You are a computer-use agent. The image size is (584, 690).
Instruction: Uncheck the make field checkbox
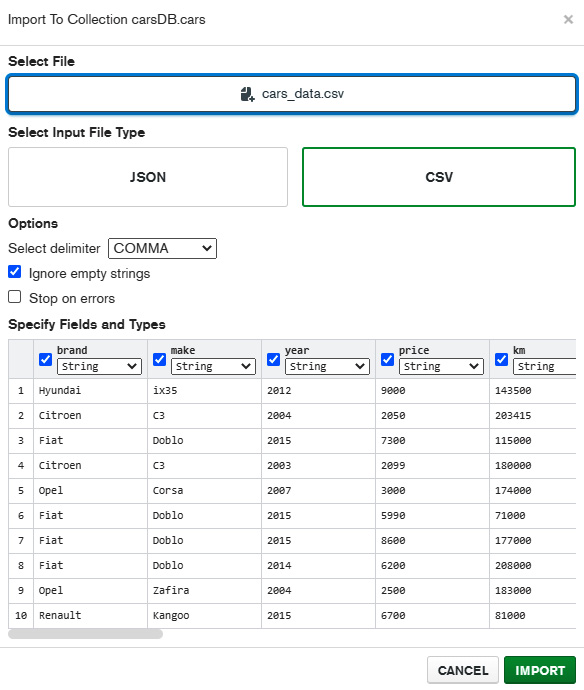pyautogui.click(x=159, y=359)
